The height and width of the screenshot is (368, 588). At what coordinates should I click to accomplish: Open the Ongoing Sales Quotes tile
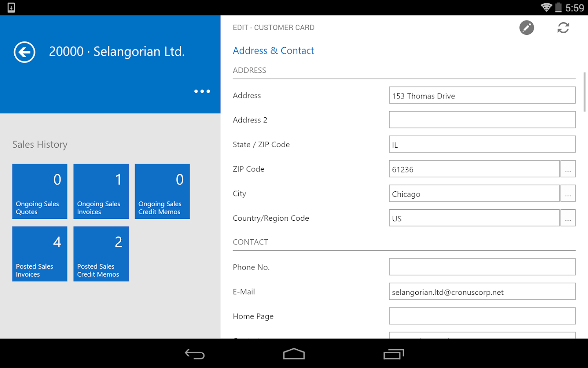coord(40,191)
